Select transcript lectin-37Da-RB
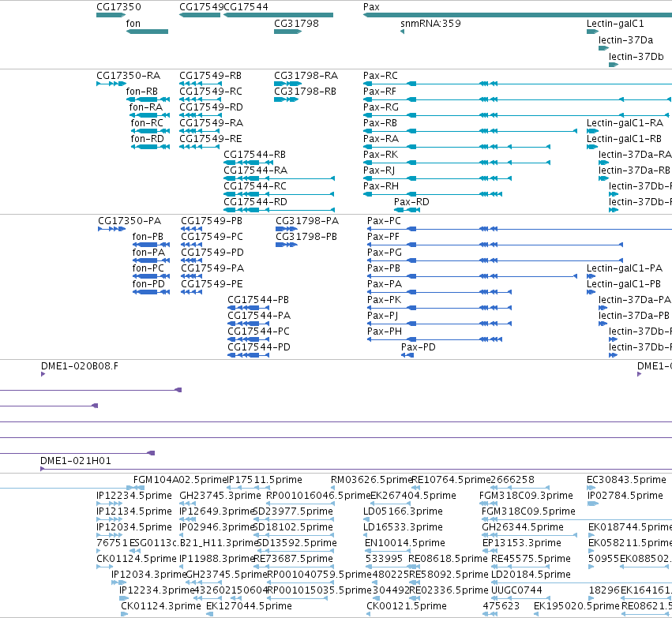 [x=603, y=178]
